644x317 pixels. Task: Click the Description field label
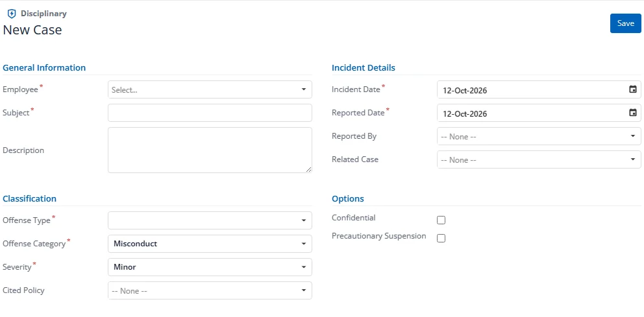click(x=23, y=150)
